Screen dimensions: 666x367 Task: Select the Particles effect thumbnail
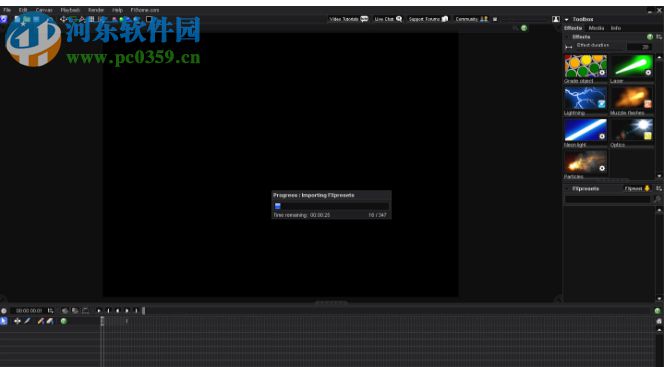pos(586,162)
